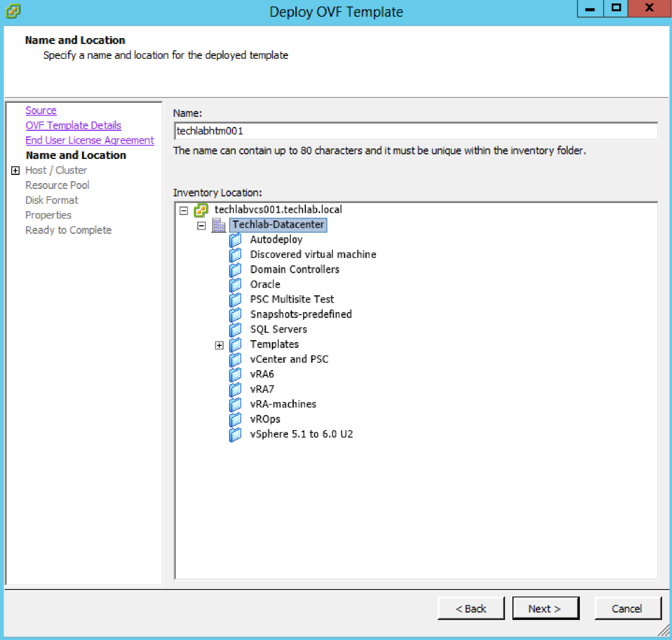The width and height of the screenshot is (672, 640).
Task: Select the Snapshots-predefined folder
Action: [x=301, y=314]
